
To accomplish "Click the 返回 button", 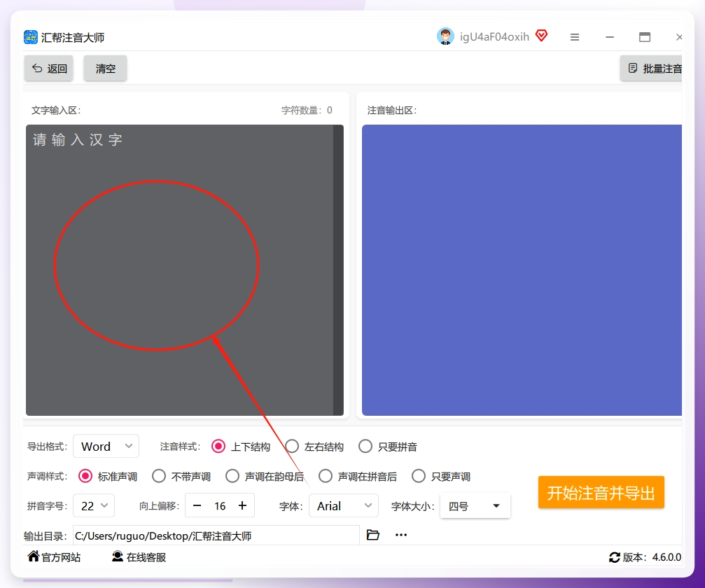I will coord(49,69).
